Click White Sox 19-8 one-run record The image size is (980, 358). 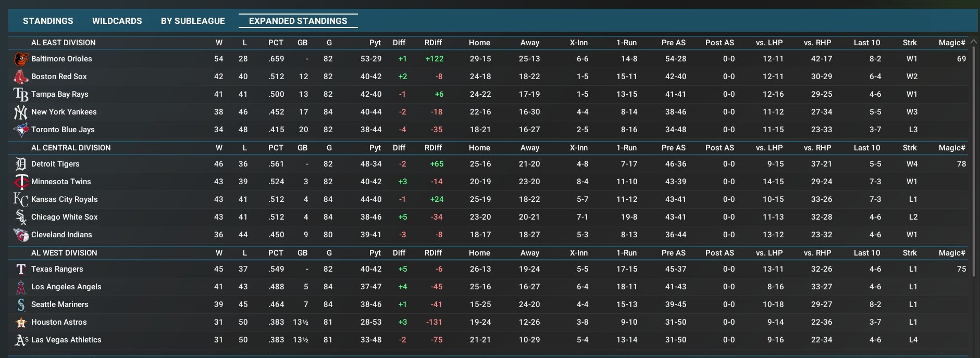(x=629, y=217)
